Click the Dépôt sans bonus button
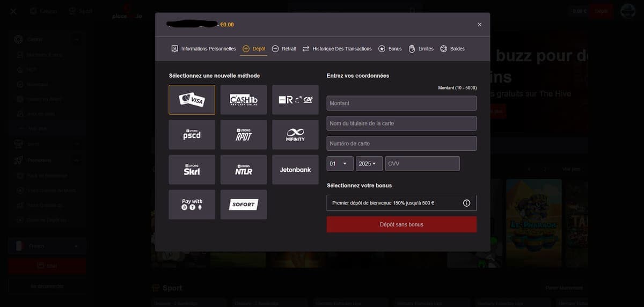This screenshot has height=307, width=644. [401, 224]
